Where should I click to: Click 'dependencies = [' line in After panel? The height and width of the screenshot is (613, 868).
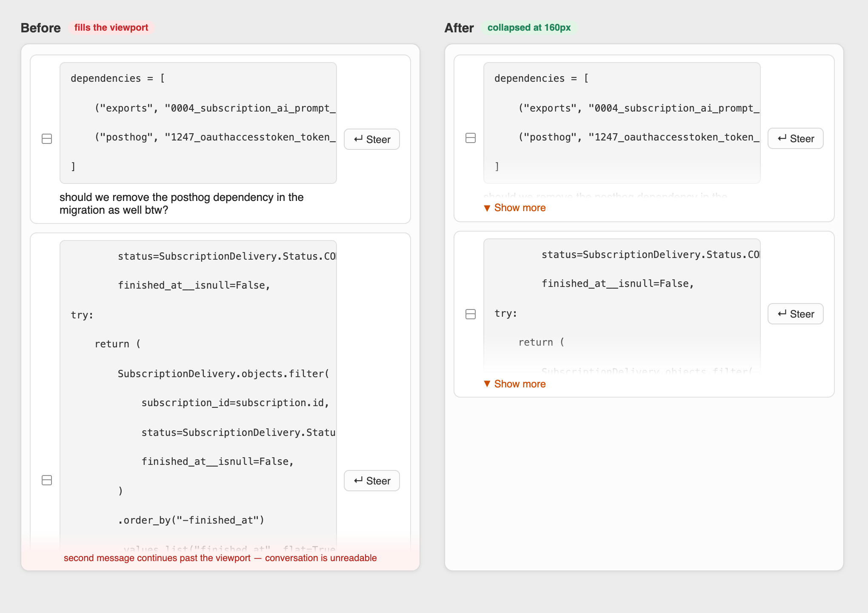point(542,78)
